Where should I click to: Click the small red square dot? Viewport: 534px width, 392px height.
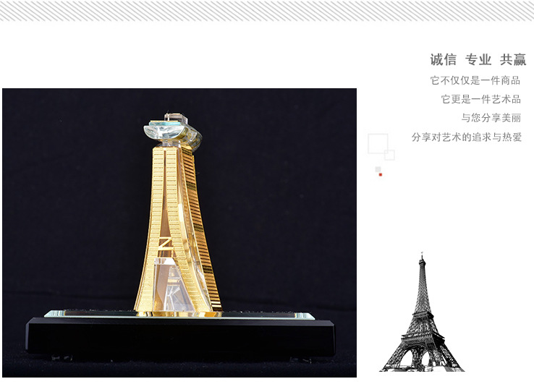(x=381, y=174)
